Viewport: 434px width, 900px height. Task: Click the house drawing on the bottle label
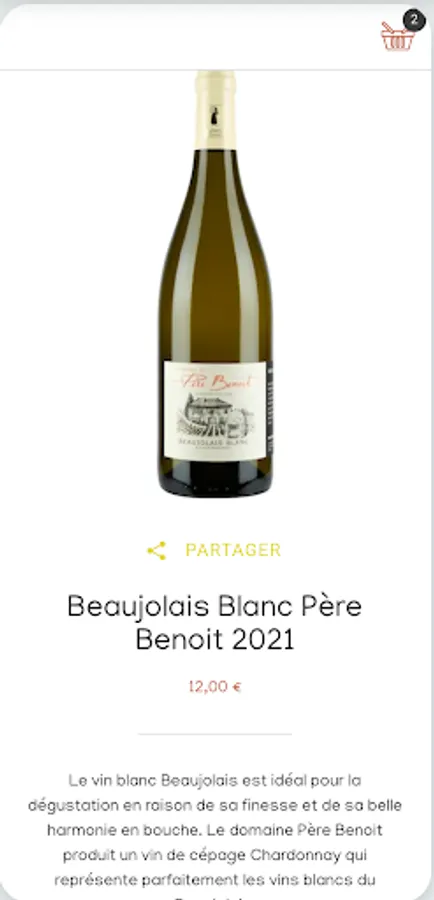[x=213, y=416]
